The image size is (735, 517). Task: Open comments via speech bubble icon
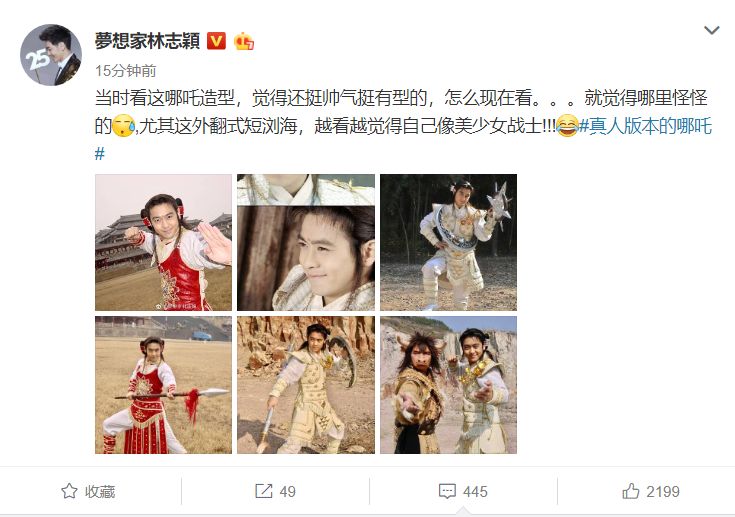[447, 491]
